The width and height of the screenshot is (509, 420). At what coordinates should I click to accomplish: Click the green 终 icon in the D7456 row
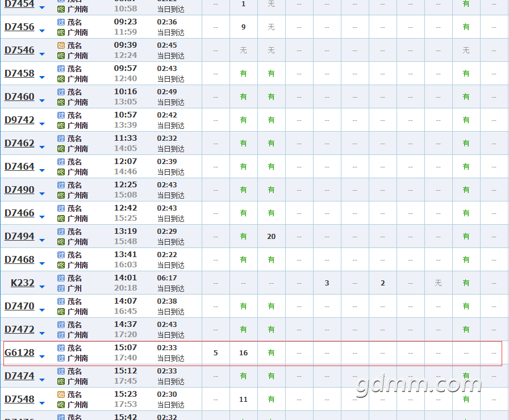[61, 32]
